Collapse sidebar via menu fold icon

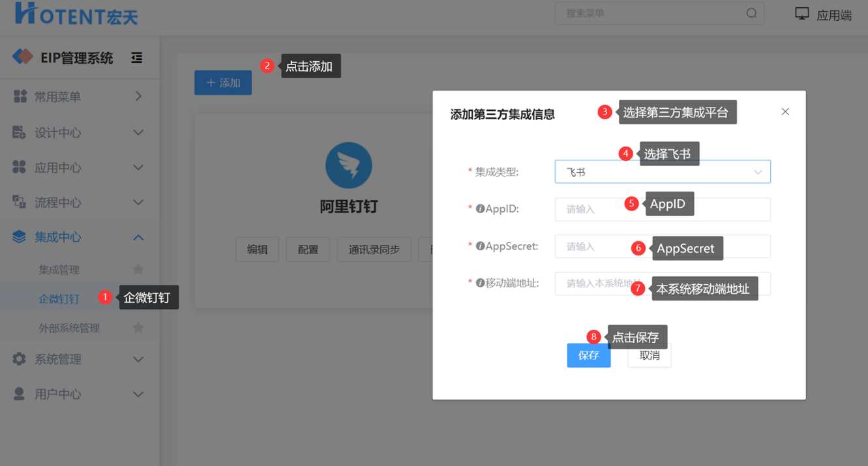click(x=136, y=58)
